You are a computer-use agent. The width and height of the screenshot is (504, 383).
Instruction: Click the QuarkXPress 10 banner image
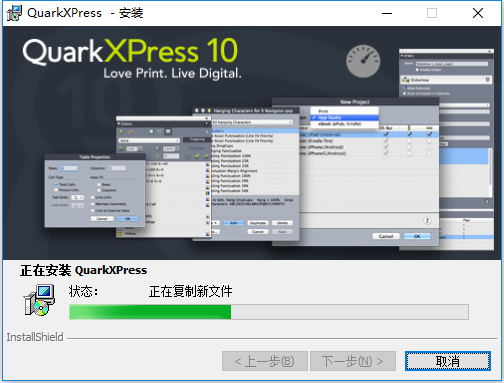252,143
